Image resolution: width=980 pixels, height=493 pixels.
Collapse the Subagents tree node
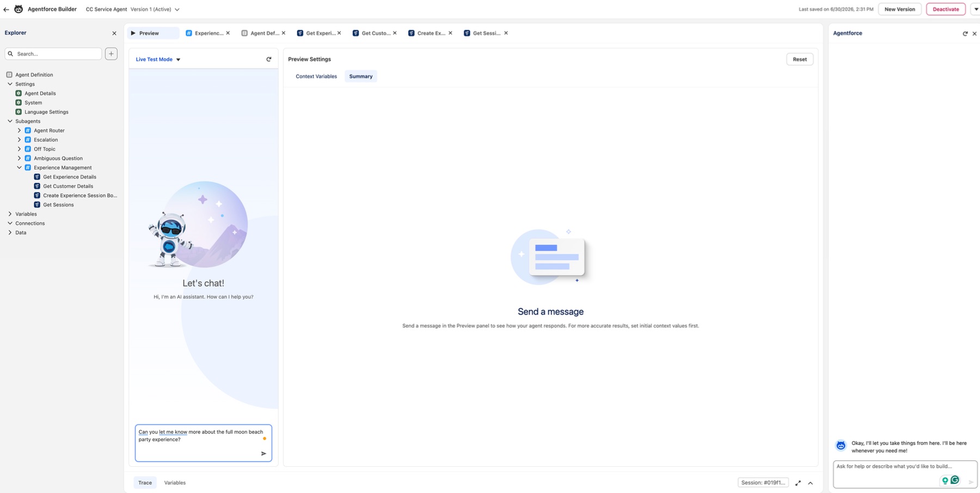(x=10, y=121)
